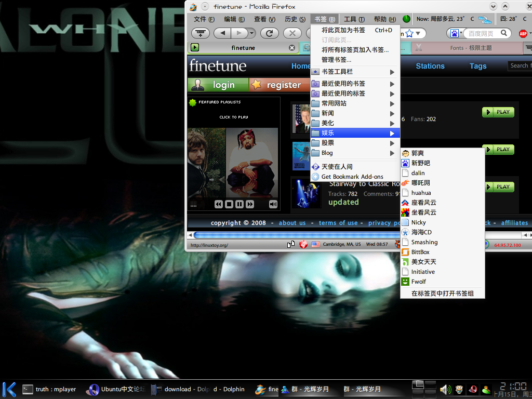
Task: Open the 新野吧 bookmark
Action: tap(443, 163)
